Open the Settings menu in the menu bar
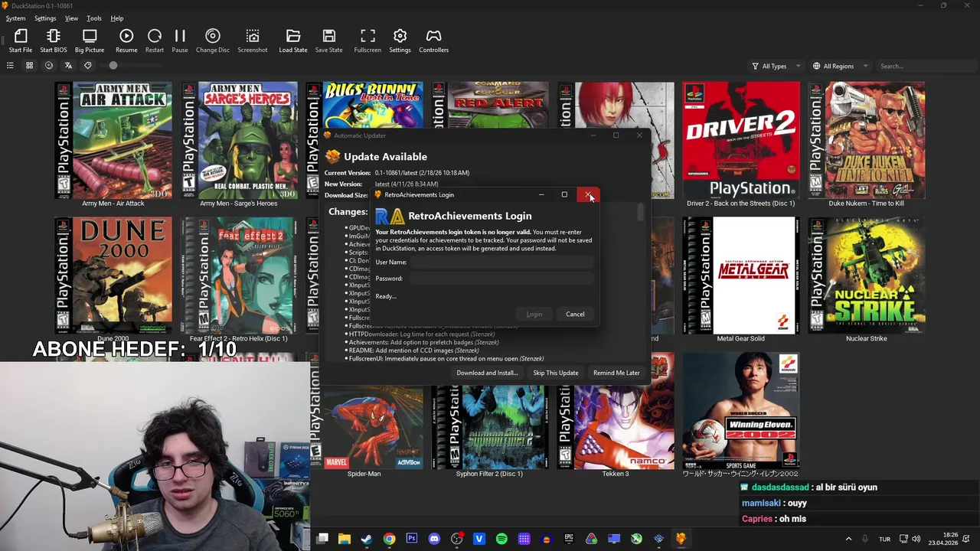 click(45, 18)
